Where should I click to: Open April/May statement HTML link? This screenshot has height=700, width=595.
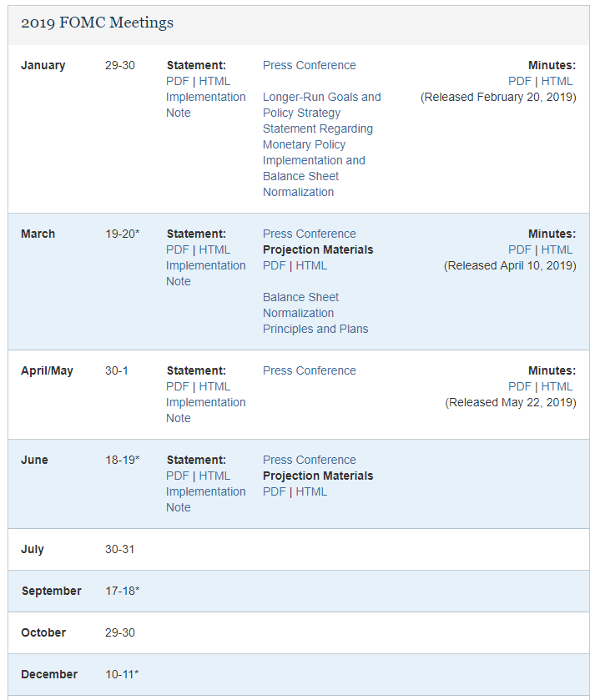tap(214, 386)
